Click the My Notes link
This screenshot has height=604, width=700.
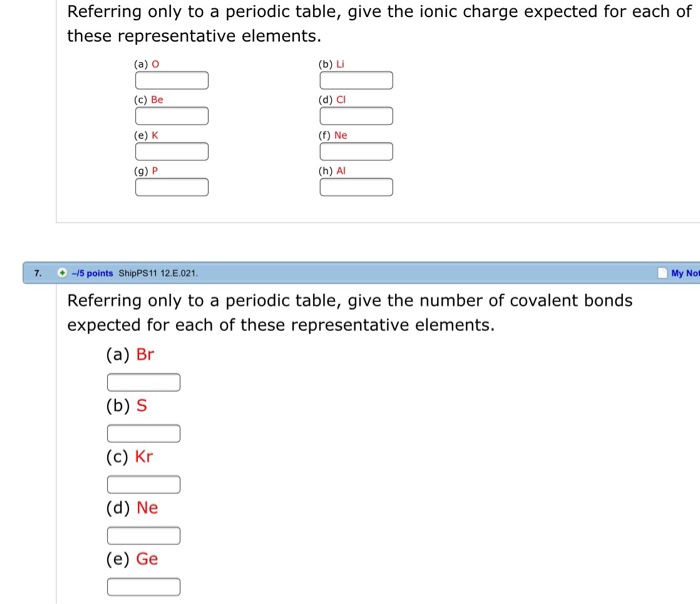pos(685,273)
